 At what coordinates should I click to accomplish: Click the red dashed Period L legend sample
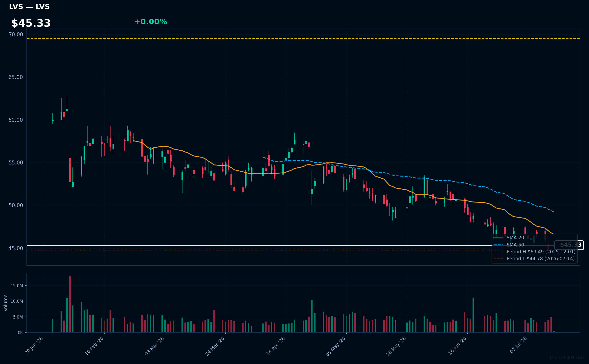(x=498, y=259)
